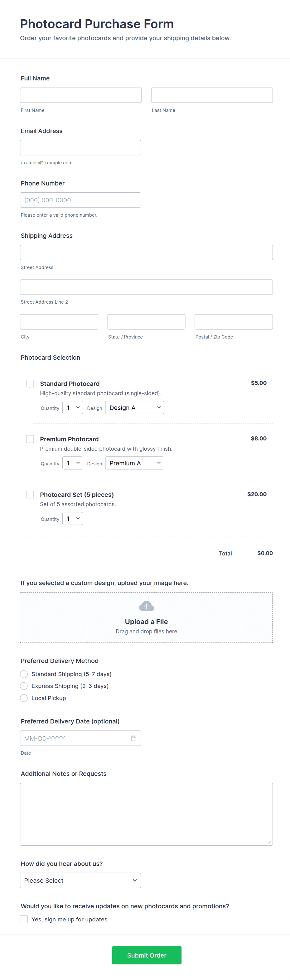The width and height of the screenshot is (290, 980).
Task: Focus the First Name input field
Action: (x=81, y=95)
